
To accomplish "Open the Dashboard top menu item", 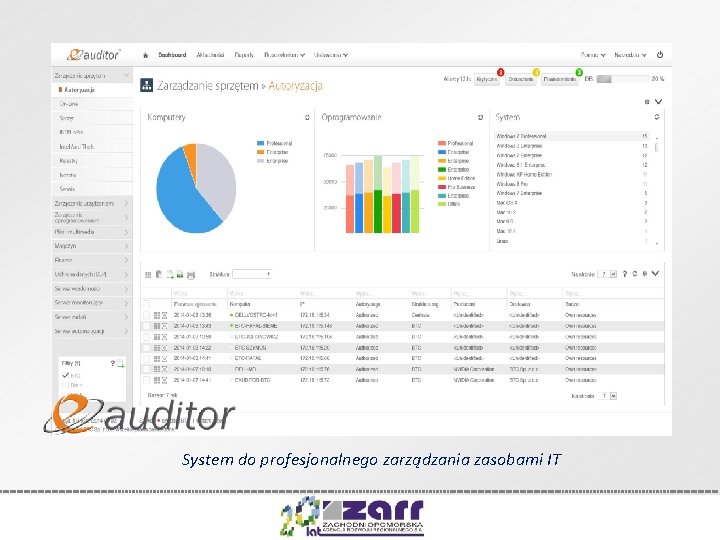I will (x=172, y=55).
